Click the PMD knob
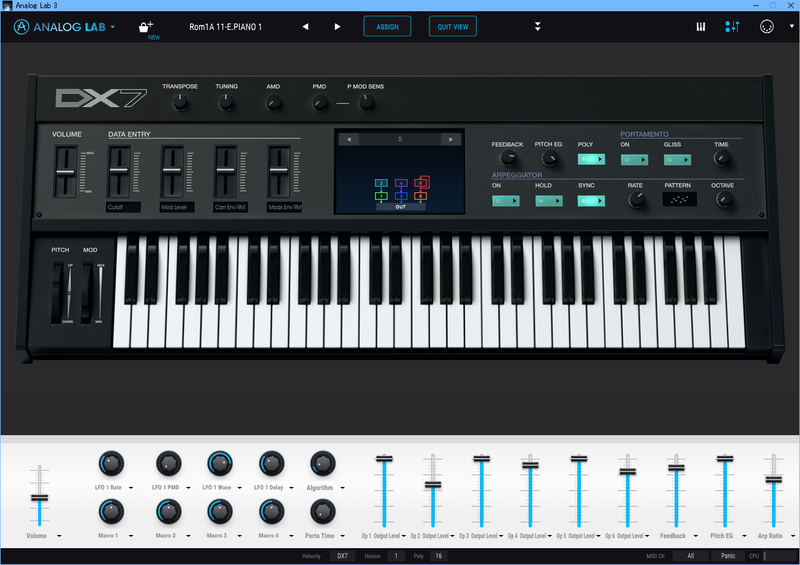The image size is (800, 565). 320,103
